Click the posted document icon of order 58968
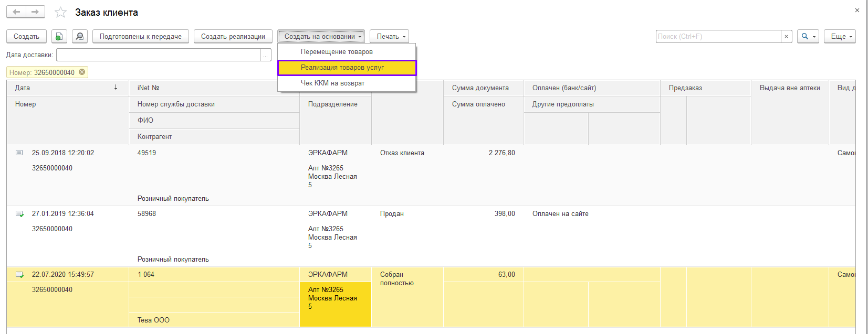Image resolution: width=868 pixels, height=334 pixels. click(19, 214)
